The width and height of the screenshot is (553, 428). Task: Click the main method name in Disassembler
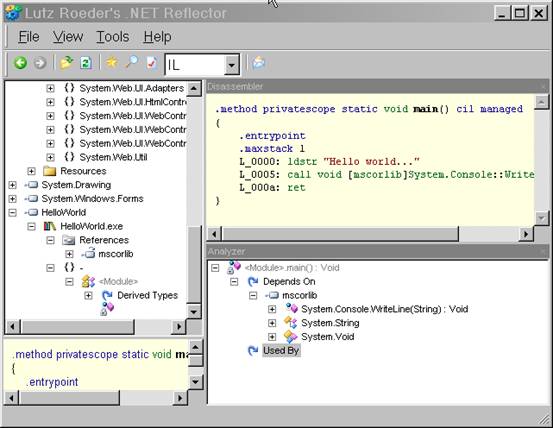426,109
